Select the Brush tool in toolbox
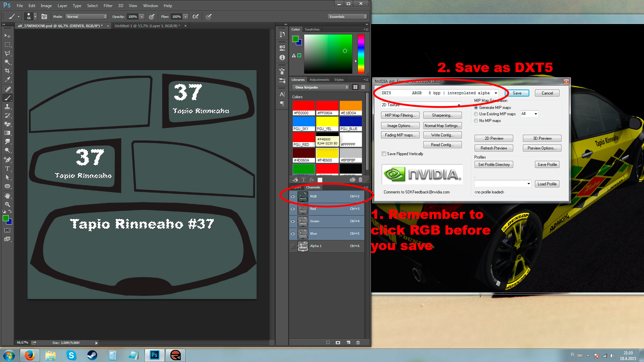Screen dimensions: 644x362 click(7, 98)
